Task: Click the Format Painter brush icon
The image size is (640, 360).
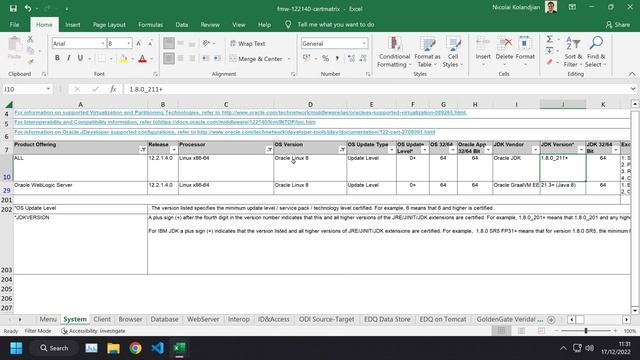Action: point(30,62)
